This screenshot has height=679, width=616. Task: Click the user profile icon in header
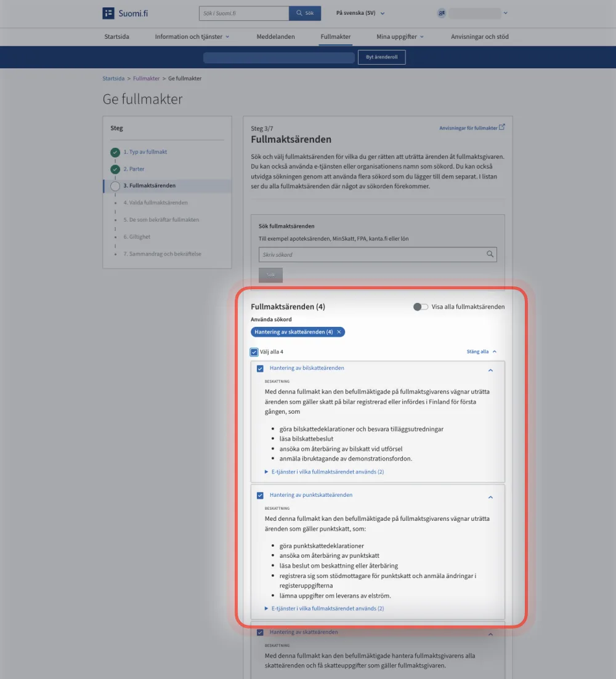pos(442,13)
